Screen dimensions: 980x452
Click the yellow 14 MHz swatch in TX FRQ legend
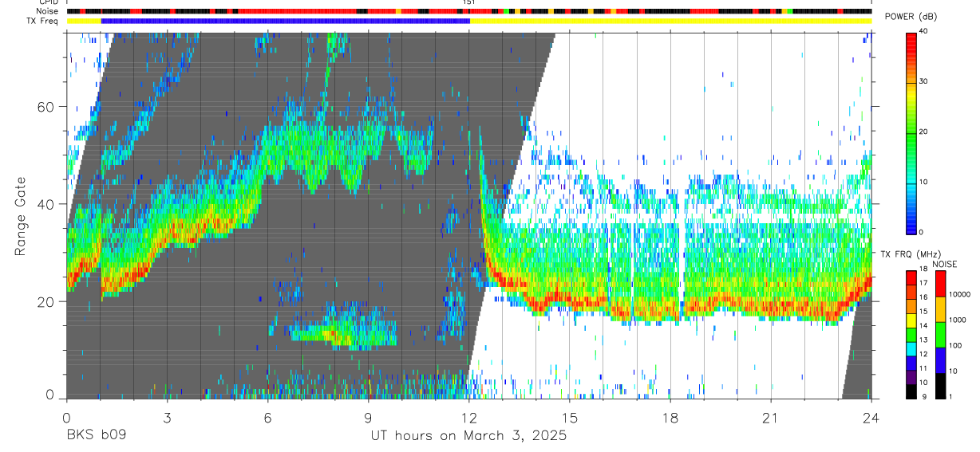point(912,320)
